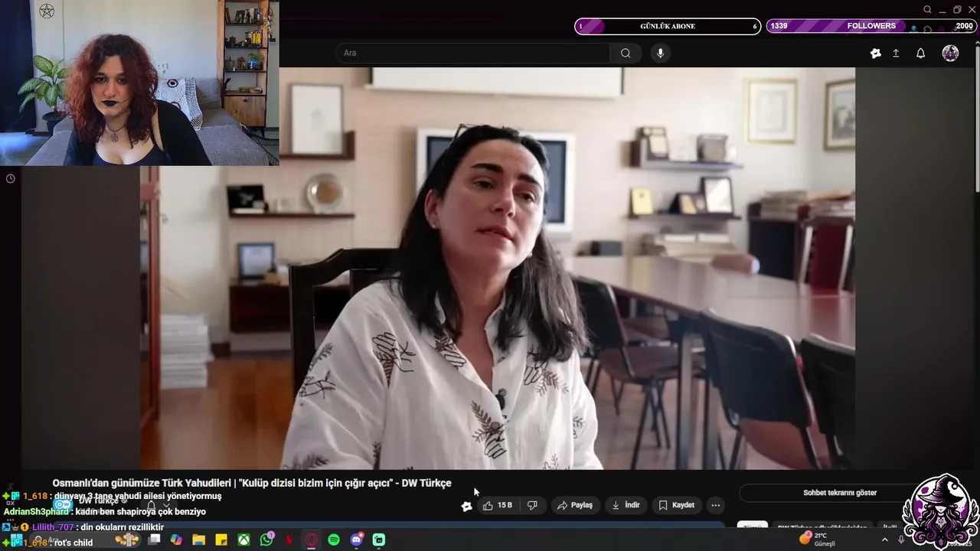
Task: Start voice search with the microphone icon
Action: (x=660, y=53)
